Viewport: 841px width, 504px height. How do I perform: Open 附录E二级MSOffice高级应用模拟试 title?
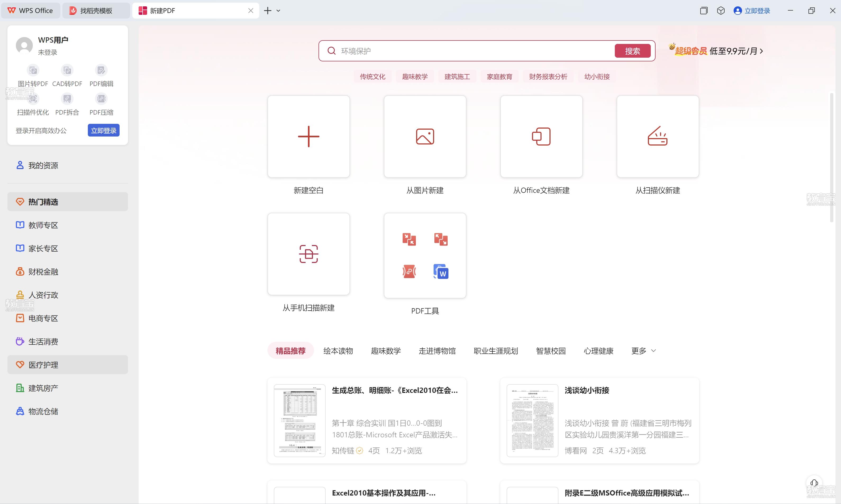[627, 493]
